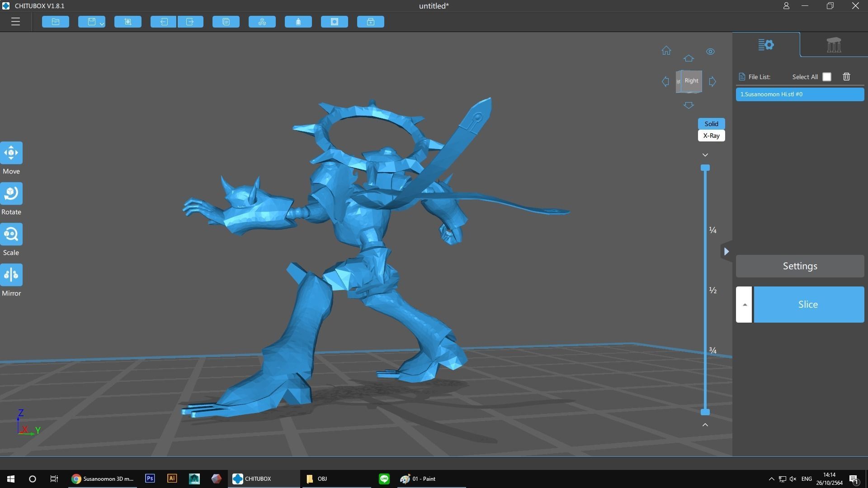This screenshot has width=868, height=488.
Task: Click chevron below the layer slider
Action: [x=705, y=425]
